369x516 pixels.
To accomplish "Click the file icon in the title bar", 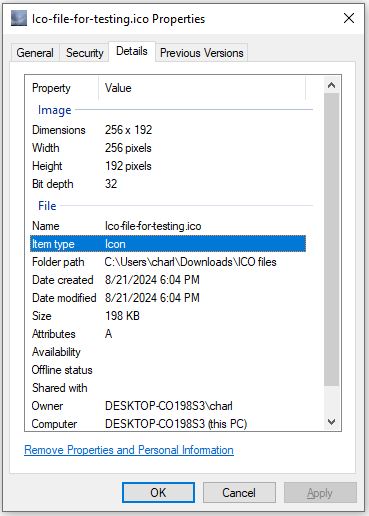I will tap(19, 18).
